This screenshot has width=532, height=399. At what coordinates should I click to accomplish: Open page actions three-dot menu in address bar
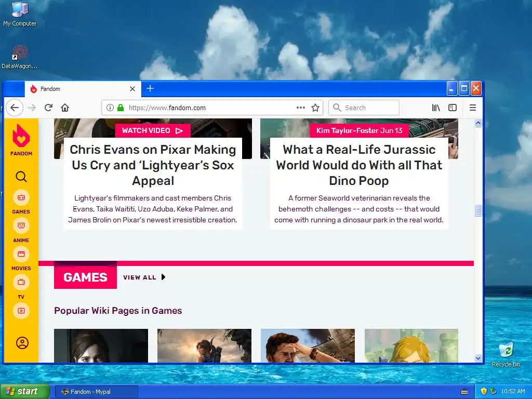[301, 108]
